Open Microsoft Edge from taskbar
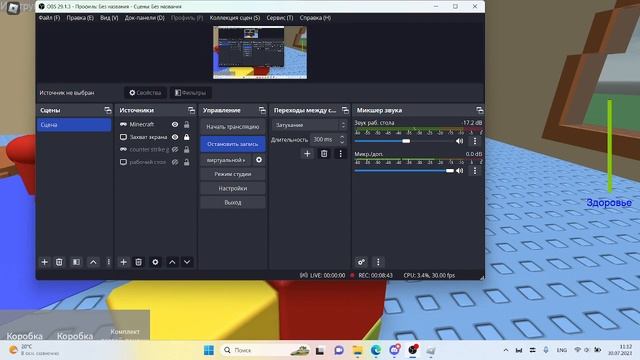The width and height of the screenshot is (640, 360). click(x=376, y=350)
